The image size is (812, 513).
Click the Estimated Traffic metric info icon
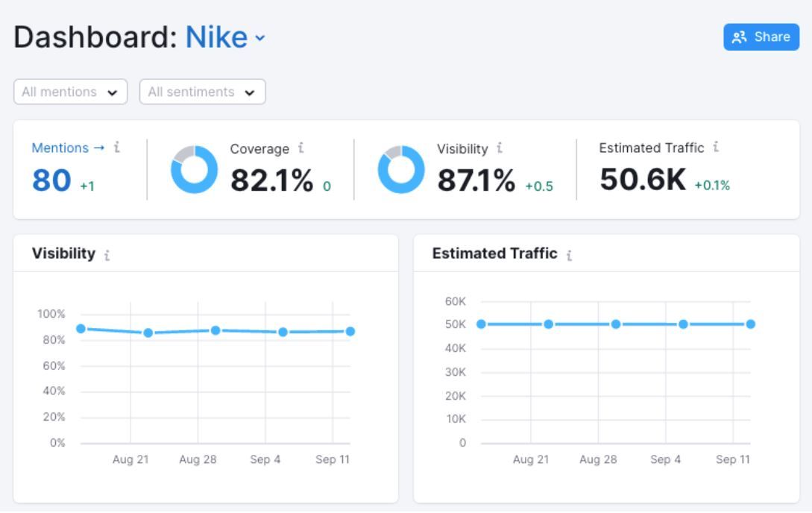[716, 147]
